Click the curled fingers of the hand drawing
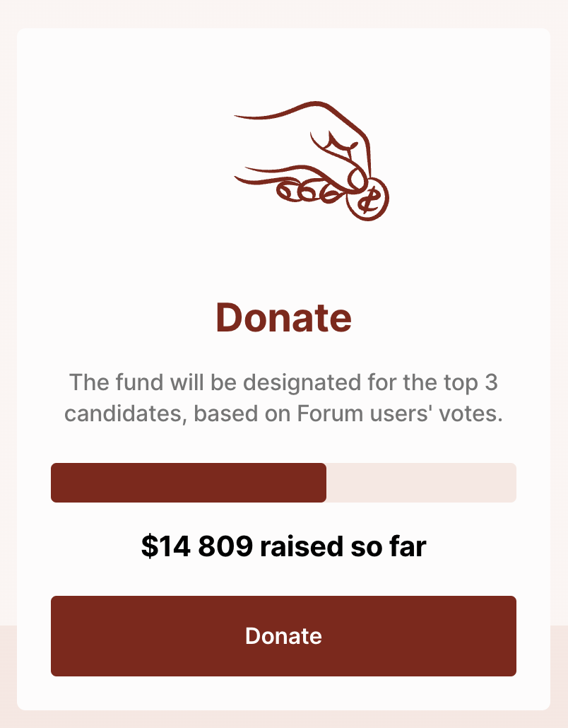This screenshot has height=728, width=568. click(x=309, y=192)
